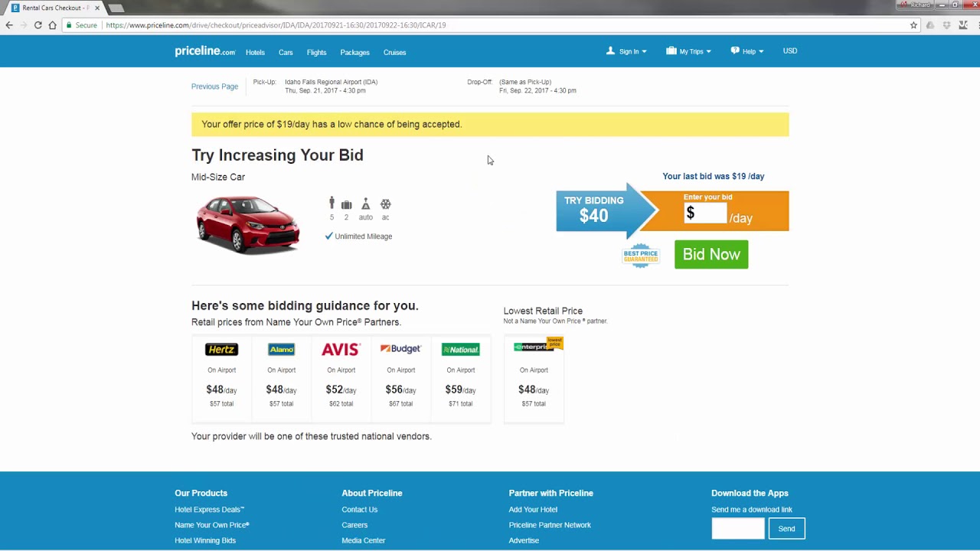Image resolution: width=980 pixels, height=551 pixels.
Task: Click the browser back arrow
Action: click(x=9, y=25)
